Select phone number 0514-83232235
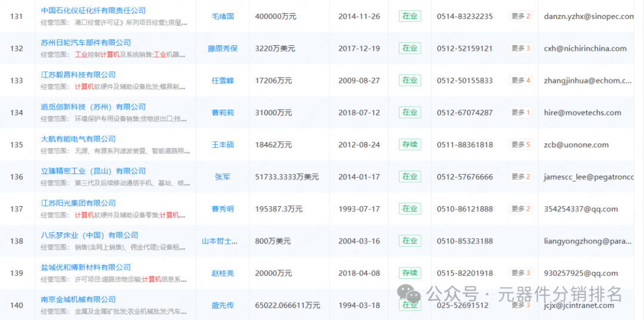 pyautogui.click(x=465, y=17)
